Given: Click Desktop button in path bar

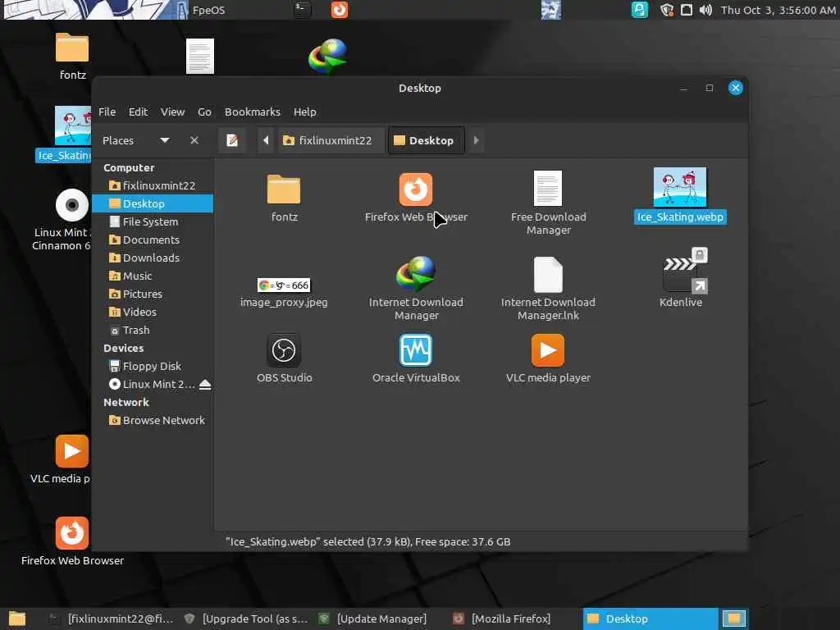Looking at the screenshot, I should coord(426,140).
